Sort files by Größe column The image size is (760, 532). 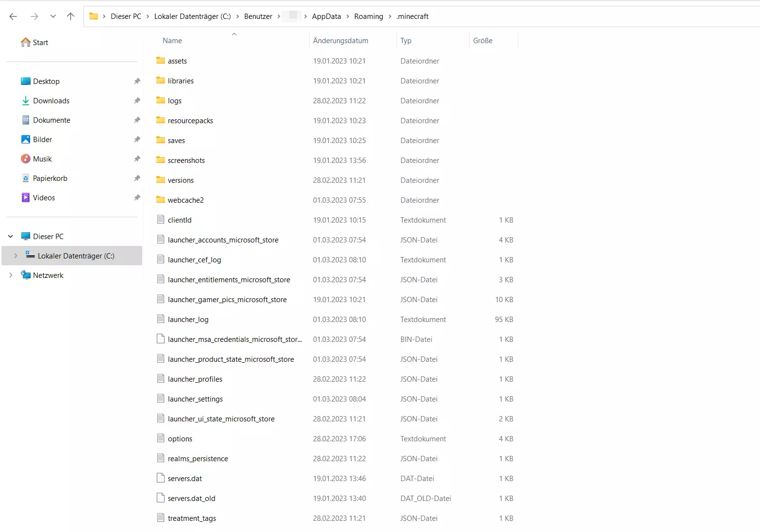(482, 41)
